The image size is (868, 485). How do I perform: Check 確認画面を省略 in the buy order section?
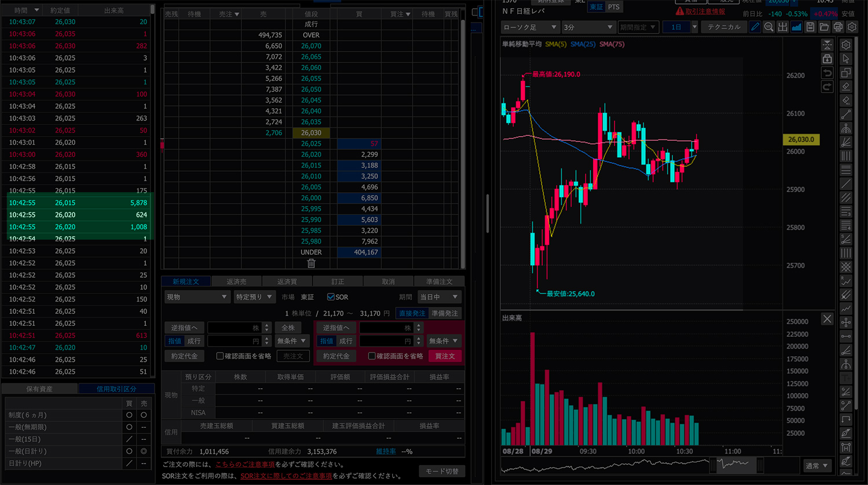pyautogui.click(x=372, y=356)
